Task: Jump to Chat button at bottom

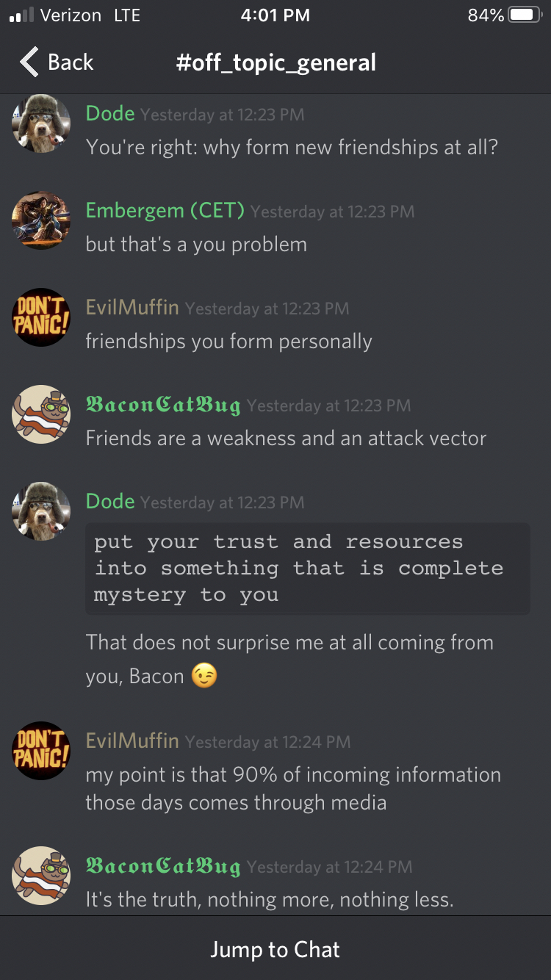Action: pos(275,949)
